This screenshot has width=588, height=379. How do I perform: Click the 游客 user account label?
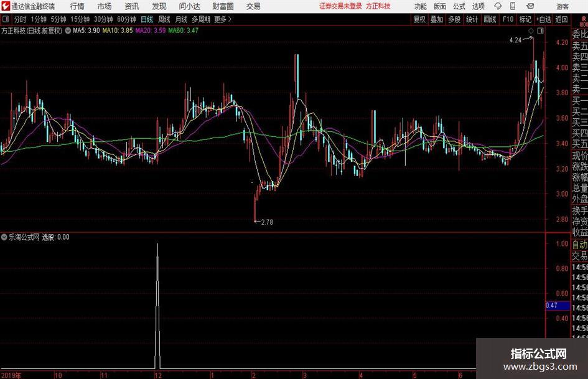point(562,6)
